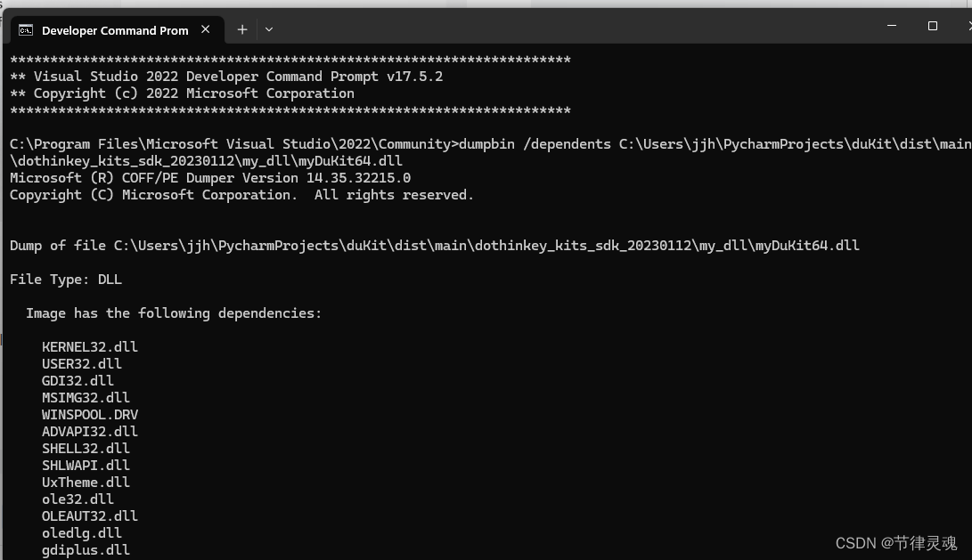Select the gdiplus.dll line at the bottom
Image resolution: width=972 pixels, height=560 pixels.
86,550
